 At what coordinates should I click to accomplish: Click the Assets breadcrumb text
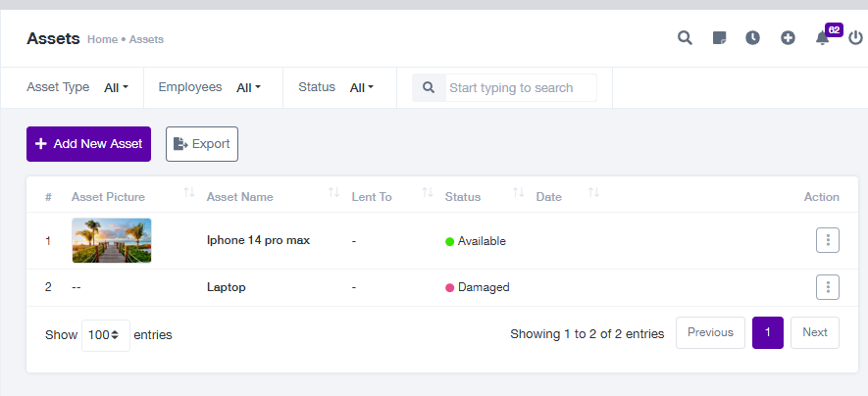pyautogui.click(x=146, y=39)
